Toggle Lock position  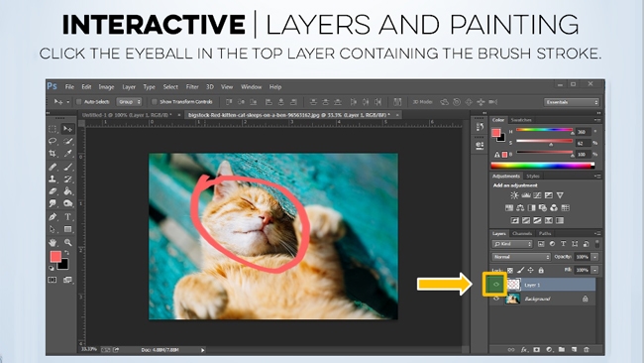tap(531, 270)
